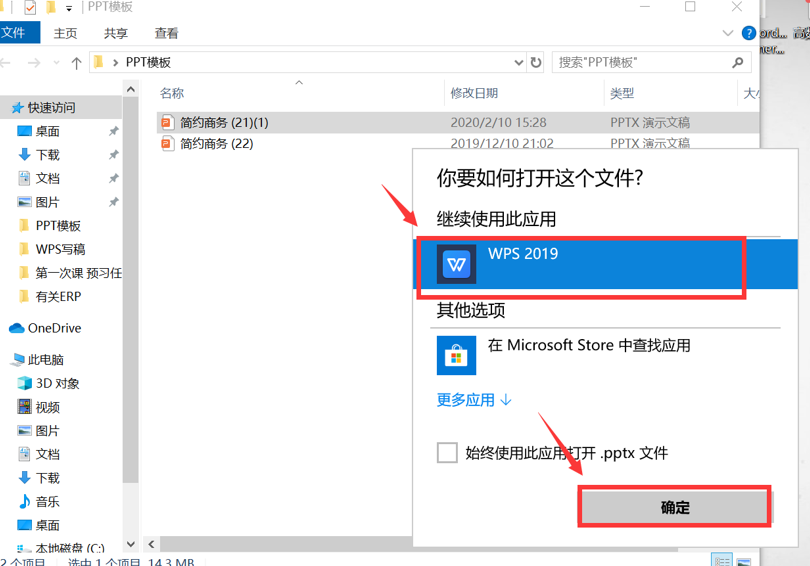
Task: Open pinned 桌面 under 快速访问
Action: [x=48, y=131]
